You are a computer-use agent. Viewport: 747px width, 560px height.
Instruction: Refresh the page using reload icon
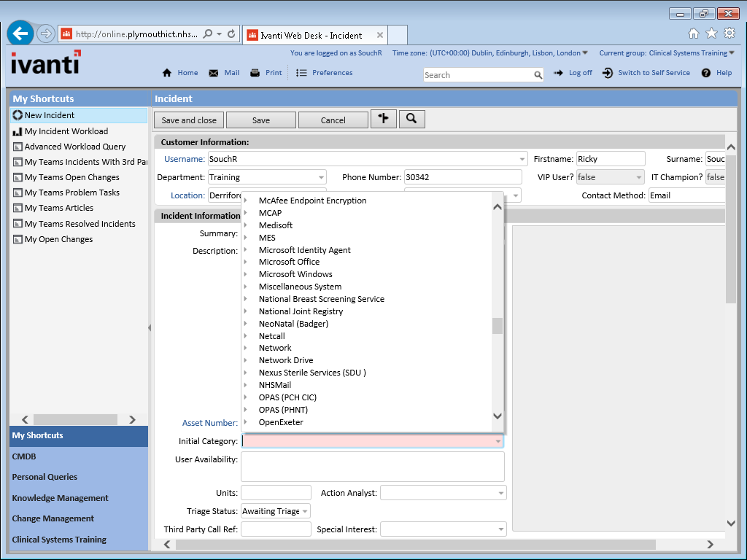click(231, 34)
